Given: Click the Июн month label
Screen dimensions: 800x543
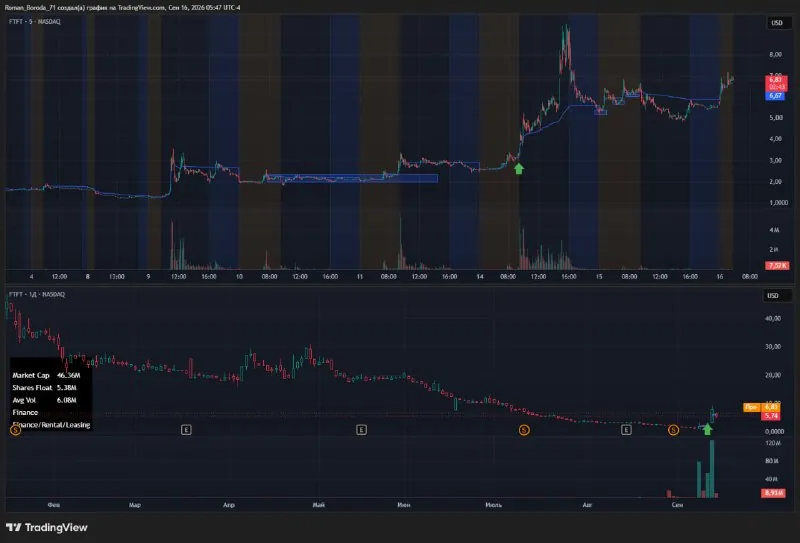Looking at the screenshot, I should (x=404, y=505).
